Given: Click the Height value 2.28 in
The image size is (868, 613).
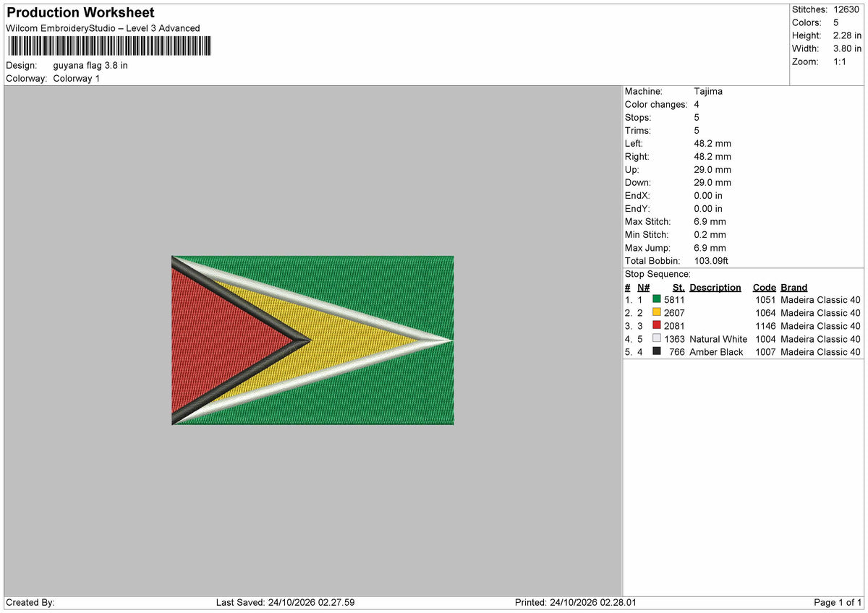Looking at the screenshot, I should point(847,35).
